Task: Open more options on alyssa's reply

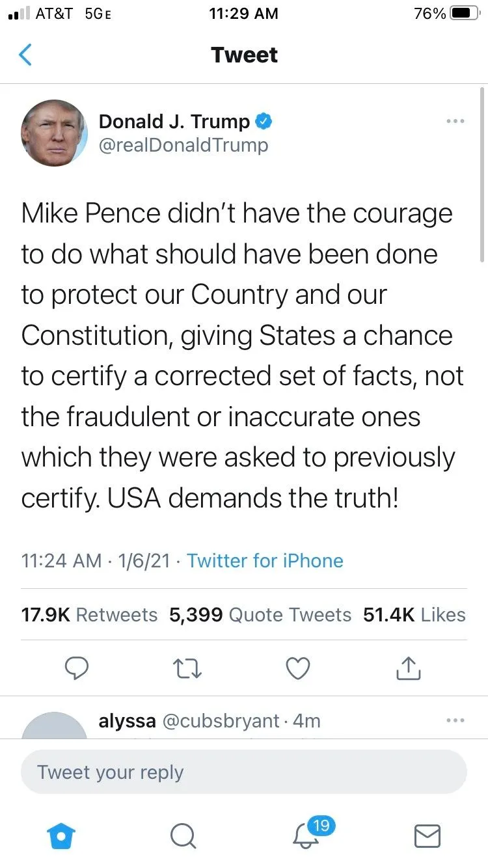Action: click(455, 720)
